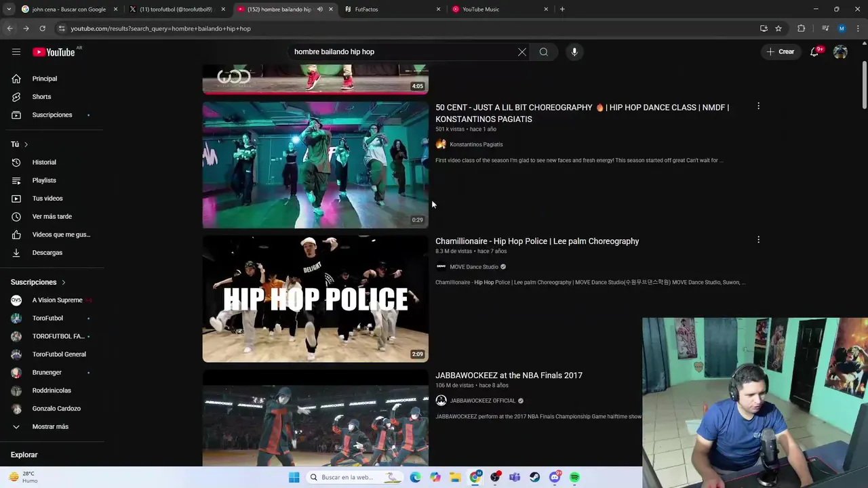Bookmark this page with star icon
This screenshot has height=488, width=868.
778,28
